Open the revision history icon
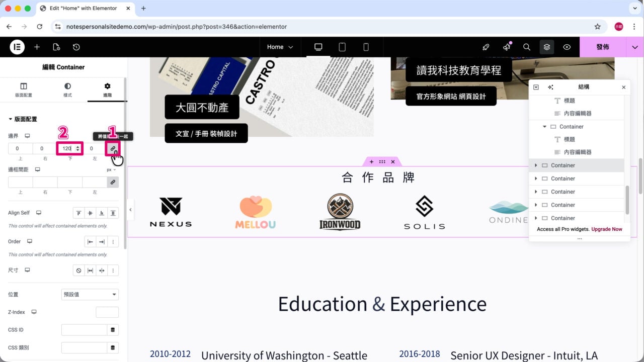Image resolution: width=644 pixels, height=362 pixels. [x=76, y=47]
